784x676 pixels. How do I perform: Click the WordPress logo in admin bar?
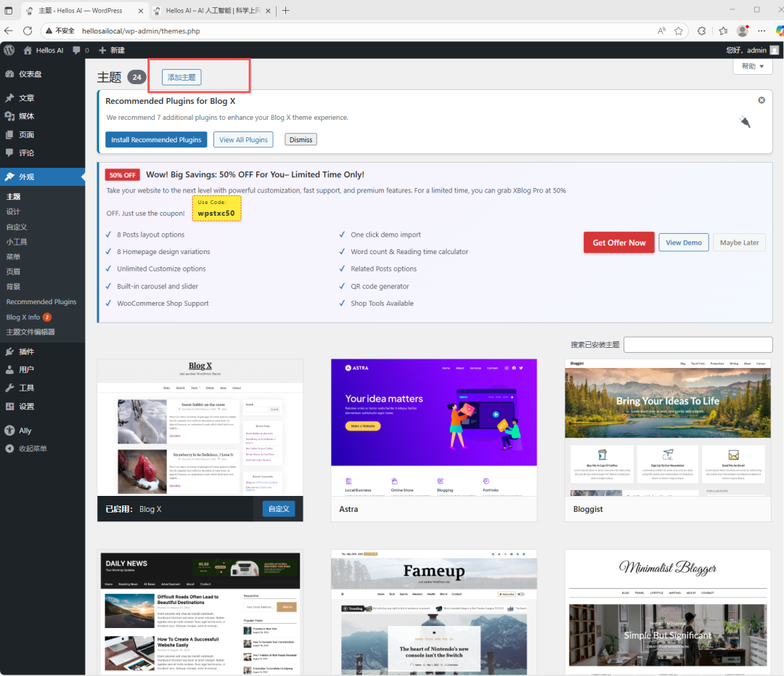pos(9,50)
